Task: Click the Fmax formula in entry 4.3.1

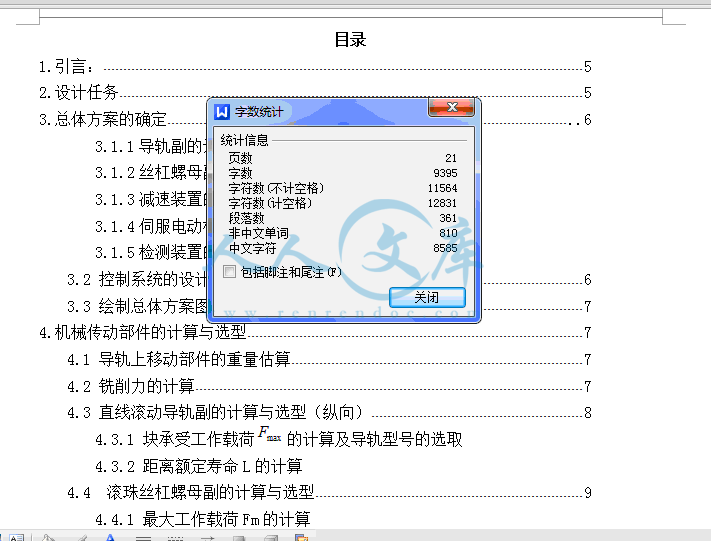Action: click(270, 434)
